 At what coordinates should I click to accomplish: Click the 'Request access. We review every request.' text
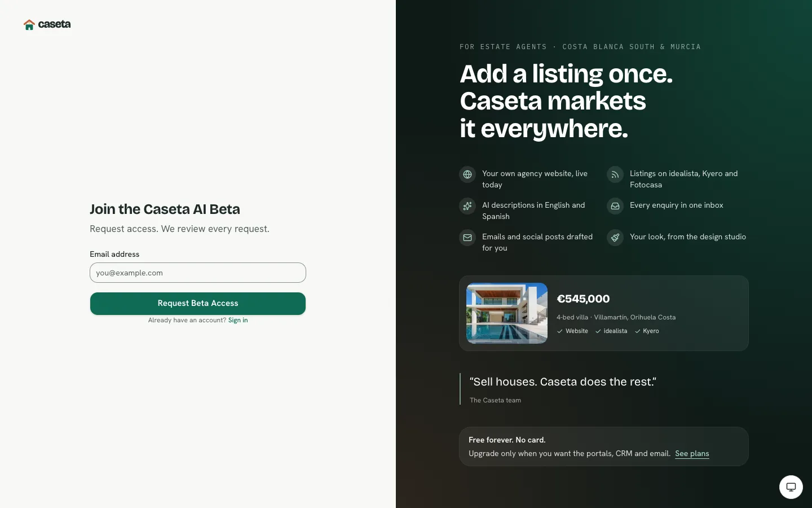[179, 229]
